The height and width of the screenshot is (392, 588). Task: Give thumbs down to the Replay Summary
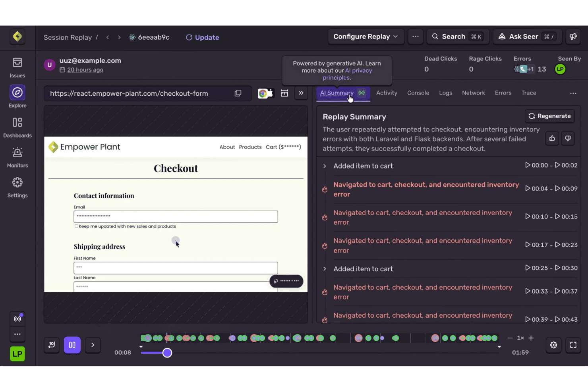pos(568,139)
